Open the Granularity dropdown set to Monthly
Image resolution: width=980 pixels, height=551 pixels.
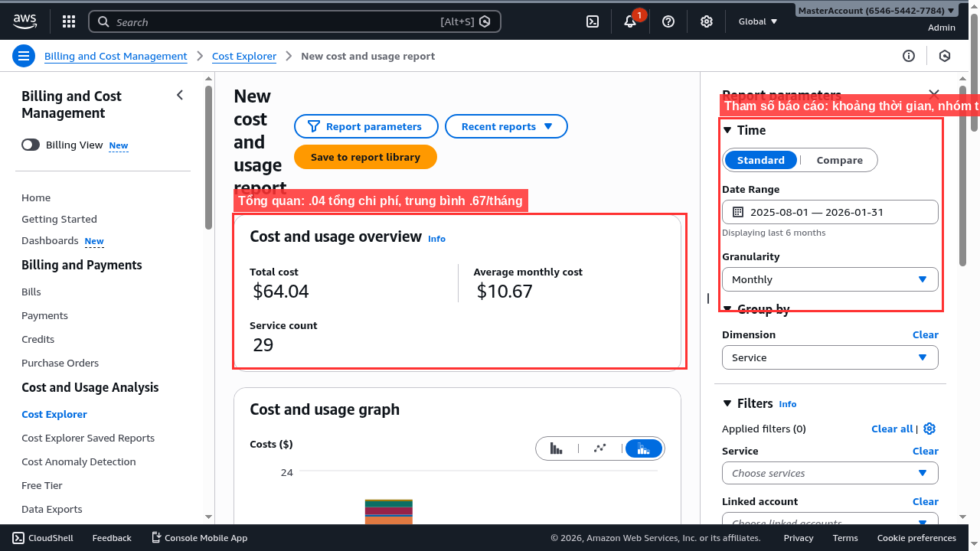coord(830,279)
